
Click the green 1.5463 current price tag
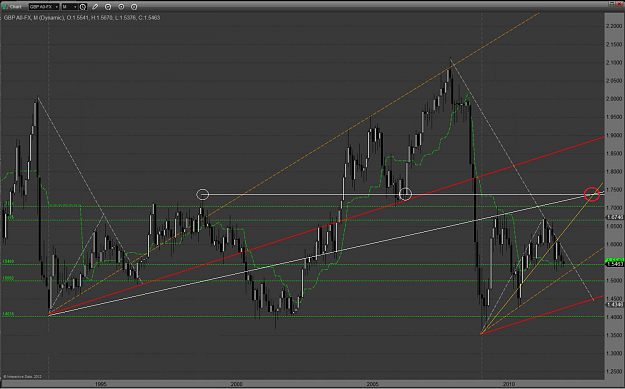[614, 264]
